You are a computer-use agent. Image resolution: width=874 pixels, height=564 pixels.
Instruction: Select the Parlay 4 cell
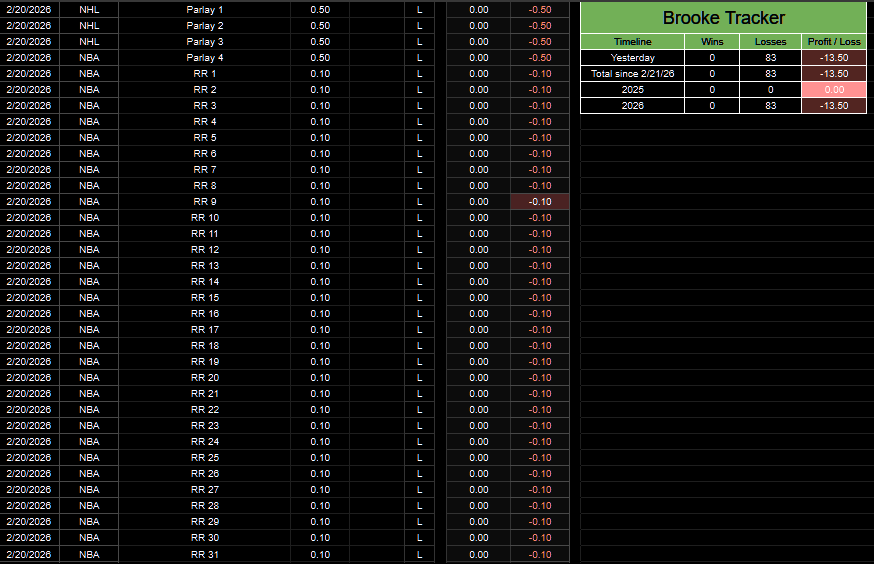click(x=205, y=58)
